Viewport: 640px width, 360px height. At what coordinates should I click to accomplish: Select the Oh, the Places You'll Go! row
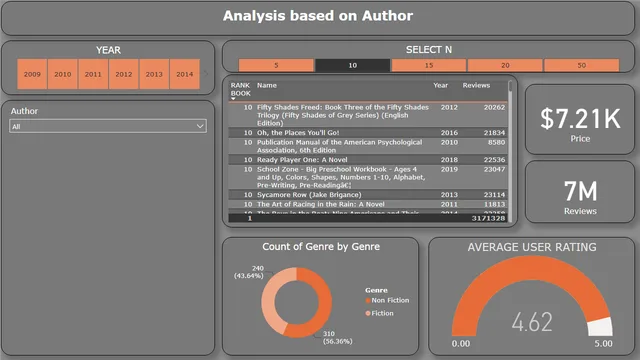(x=368, y=133)
